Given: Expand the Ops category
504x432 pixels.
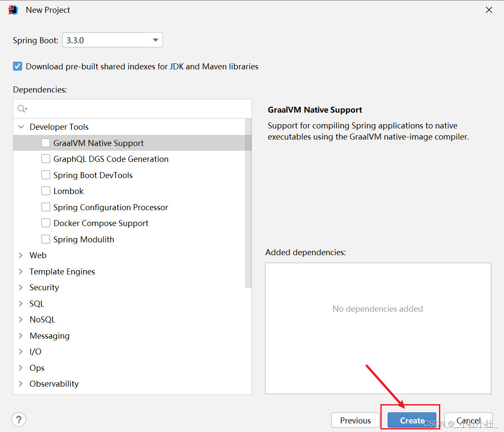Looking at the screenshot, I should pos(21,368).
